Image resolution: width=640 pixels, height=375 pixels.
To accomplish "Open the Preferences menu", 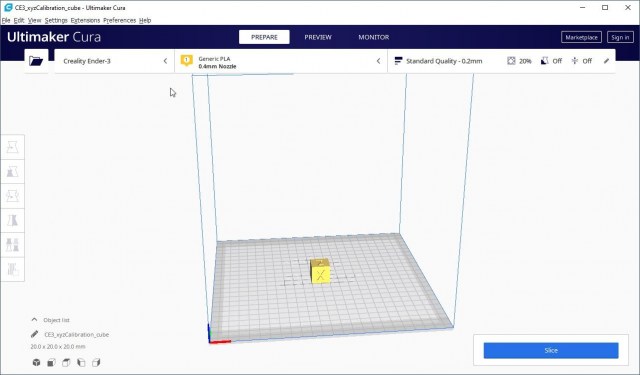I will (119, 20).
